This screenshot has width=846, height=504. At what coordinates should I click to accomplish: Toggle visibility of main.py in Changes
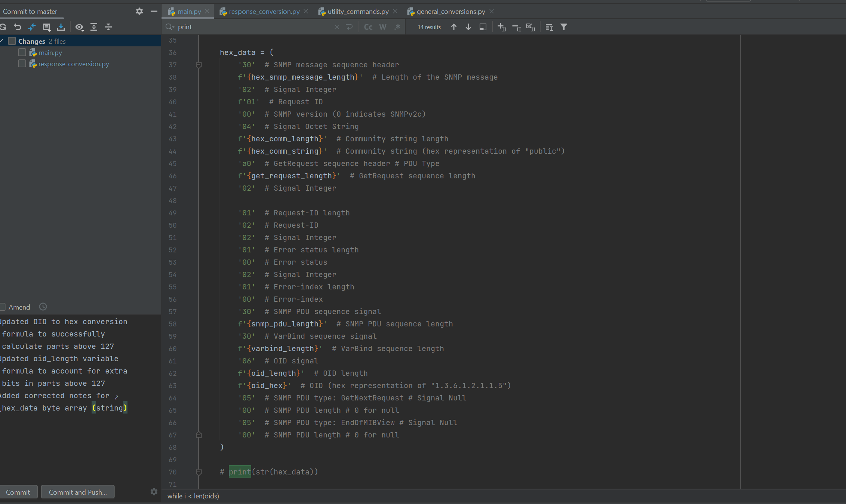[x=22, y=52]
